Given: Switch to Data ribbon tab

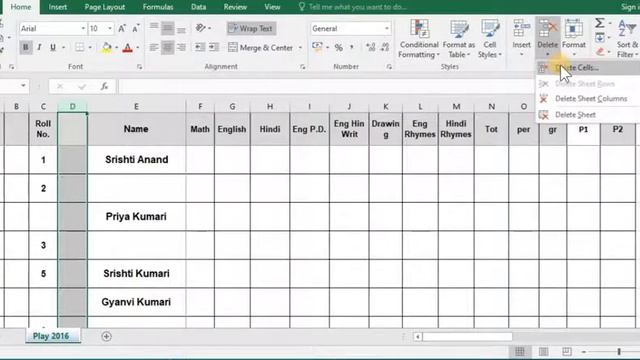Looking at the screenshot, I should pos(198,7).
